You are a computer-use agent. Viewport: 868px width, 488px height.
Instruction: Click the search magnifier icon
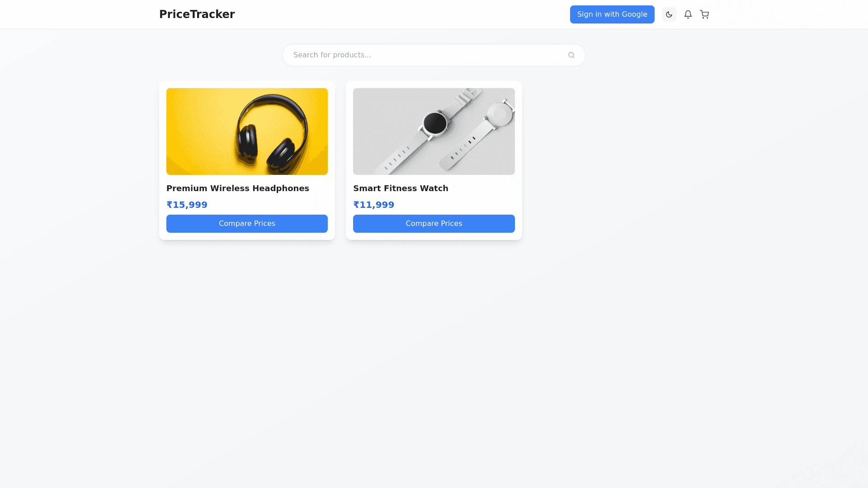571,55
